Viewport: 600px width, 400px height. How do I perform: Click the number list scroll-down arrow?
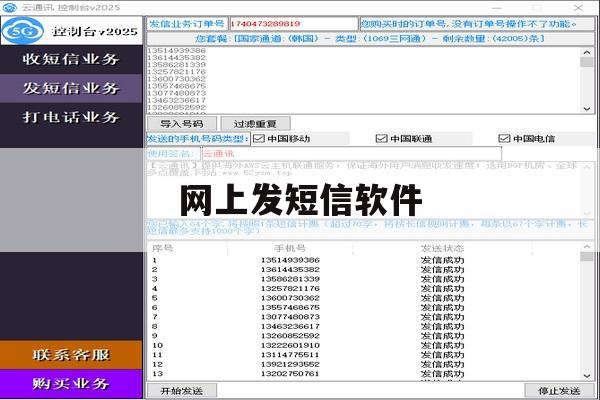(587, 109)
